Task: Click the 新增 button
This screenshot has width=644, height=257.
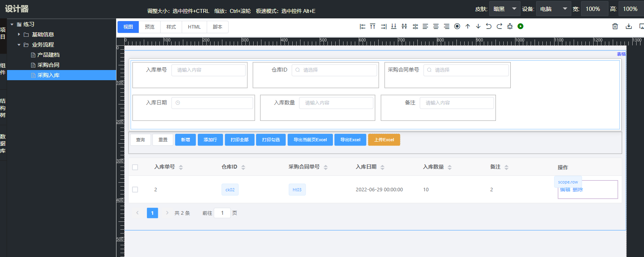Action: click(x=186, y=140)
